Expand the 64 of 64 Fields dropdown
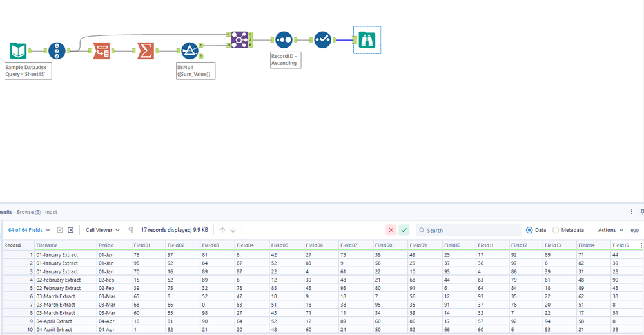This screenshot has width=644, height=335. tap(29, 230)
